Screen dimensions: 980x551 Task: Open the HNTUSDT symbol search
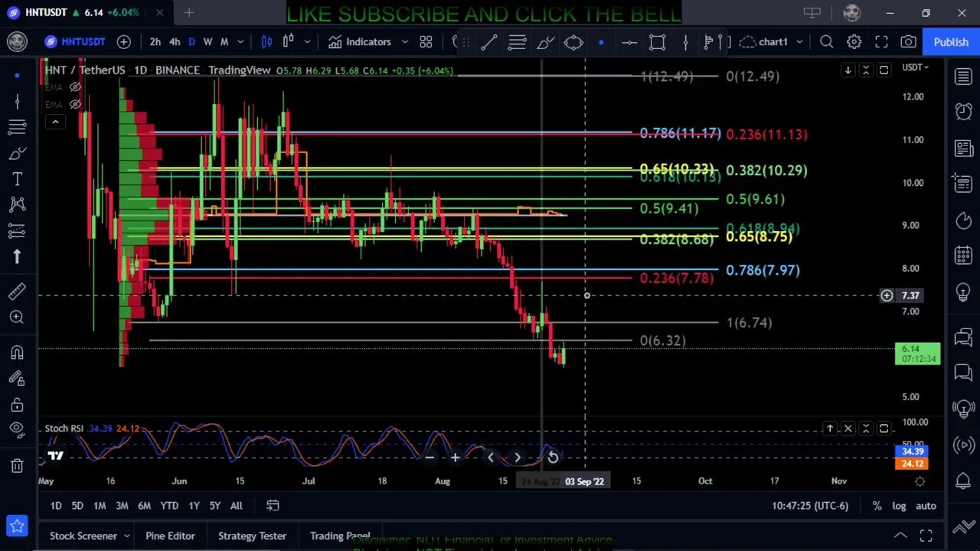click(74, 42)
